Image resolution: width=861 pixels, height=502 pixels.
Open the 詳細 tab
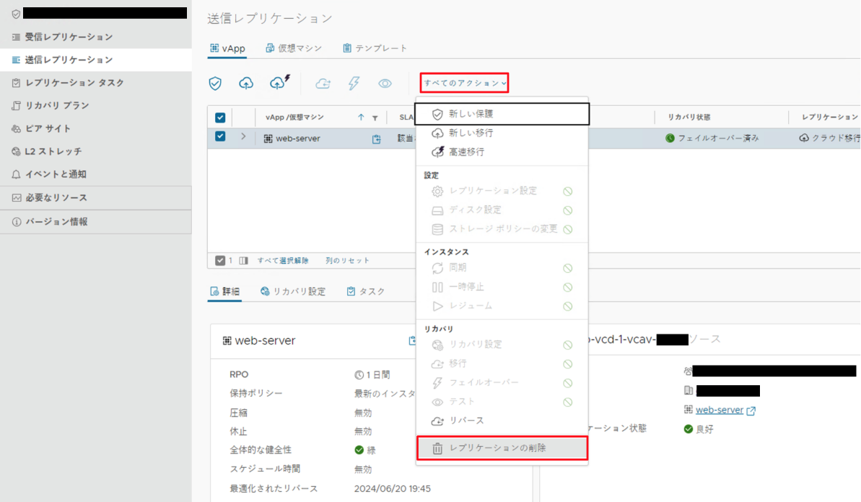pos(225,291)
